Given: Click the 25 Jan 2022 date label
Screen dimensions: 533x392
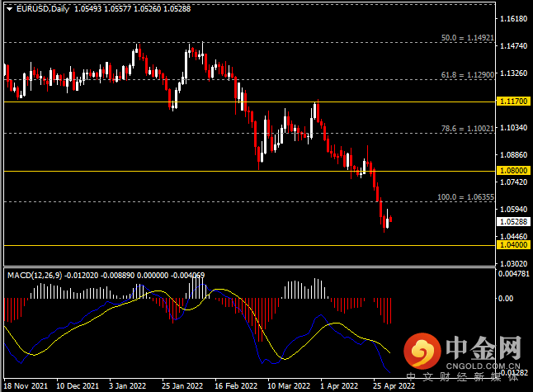Looking at the screenshot, I should 182,386.
